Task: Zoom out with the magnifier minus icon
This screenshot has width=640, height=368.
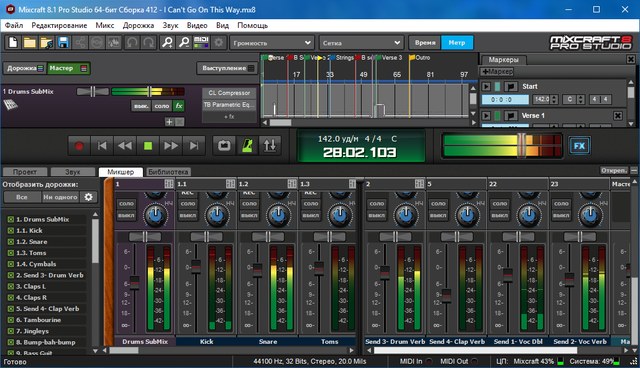Action: (184, 42)
